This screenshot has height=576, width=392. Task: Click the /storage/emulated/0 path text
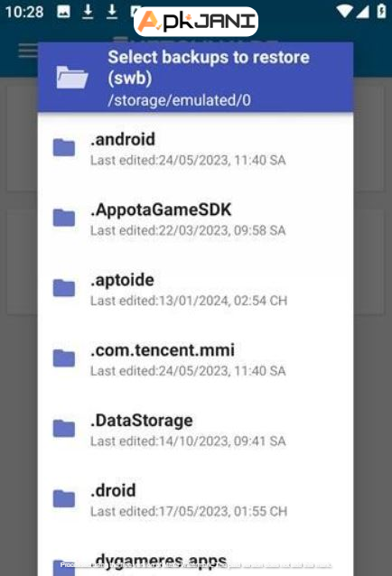coord(179,100)
